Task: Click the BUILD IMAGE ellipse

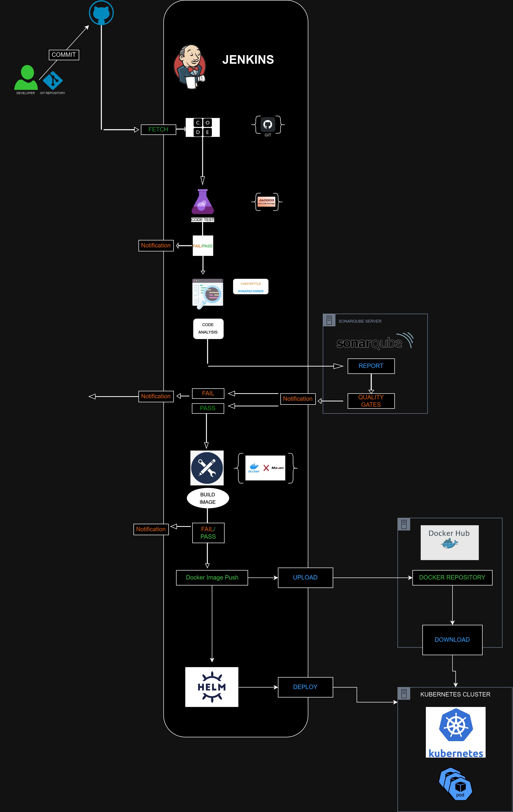Action: click(x=208, y=498)
